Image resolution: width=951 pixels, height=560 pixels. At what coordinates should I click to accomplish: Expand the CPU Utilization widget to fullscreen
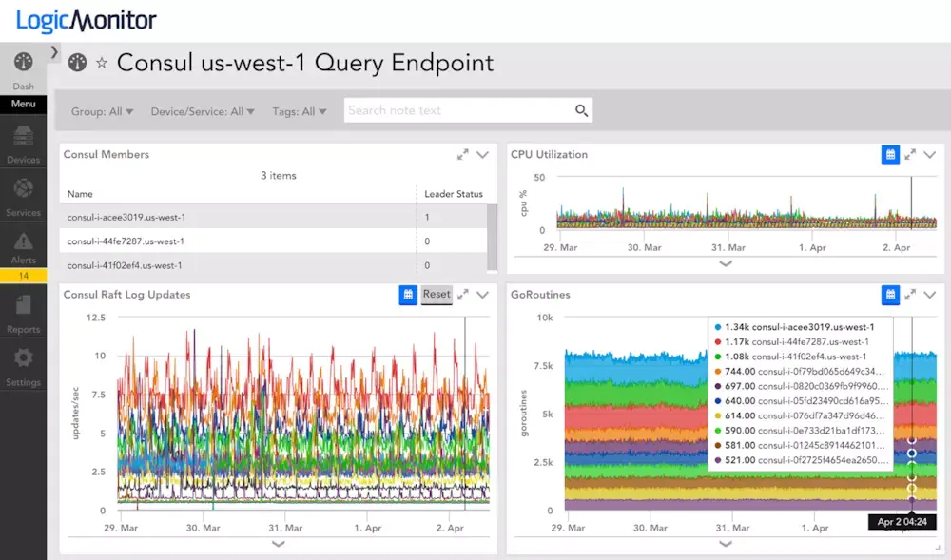click(x=910, y=155)
